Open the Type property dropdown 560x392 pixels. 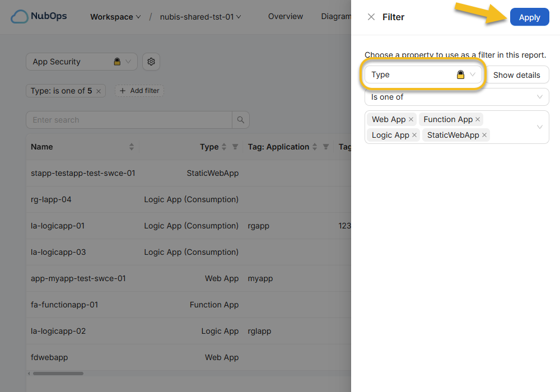pos(423,74)
